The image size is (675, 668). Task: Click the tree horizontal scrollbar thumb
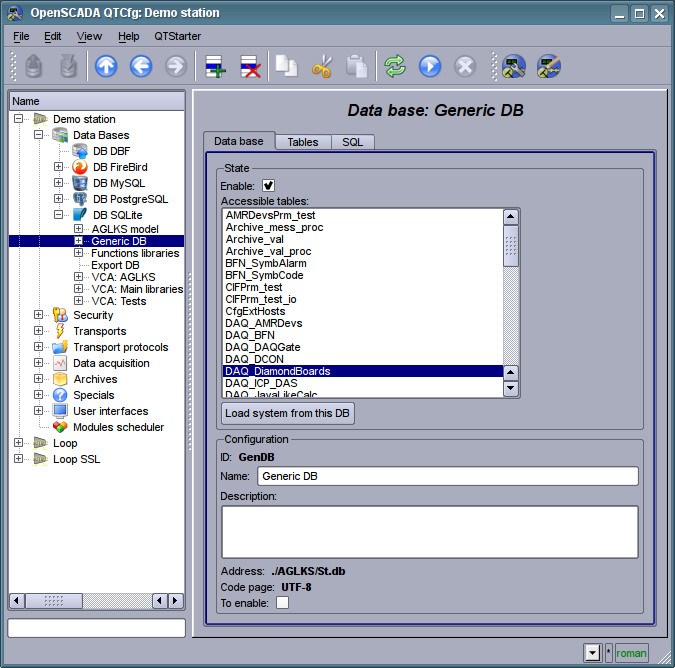click(x=54, y=600)
